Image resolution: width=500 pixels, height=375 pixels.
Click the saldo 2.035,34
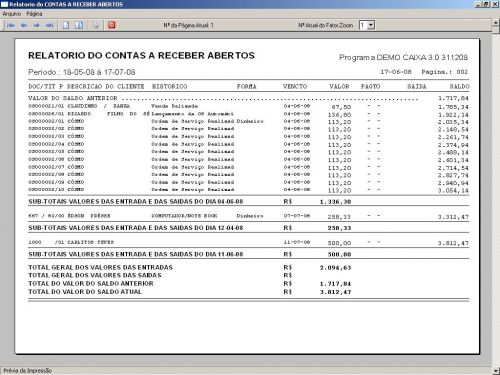click(453, 122)
